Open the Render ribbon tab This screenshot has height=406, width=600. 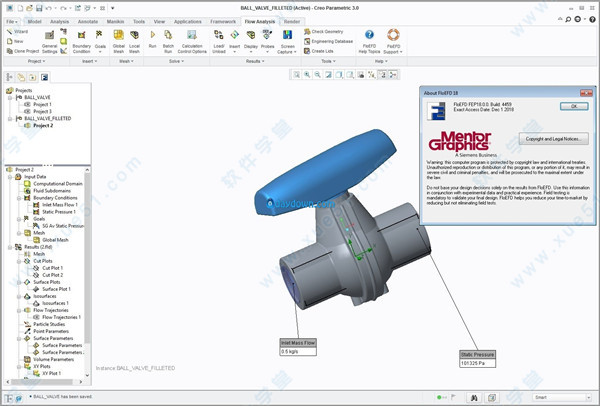(x=291, y=20)
